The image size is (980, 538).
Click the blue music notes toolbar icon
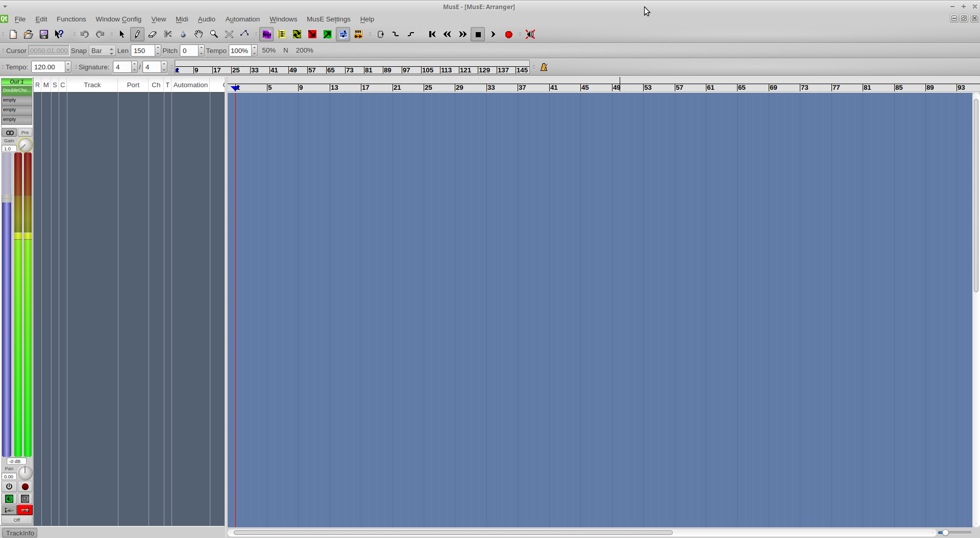[343, 34]
